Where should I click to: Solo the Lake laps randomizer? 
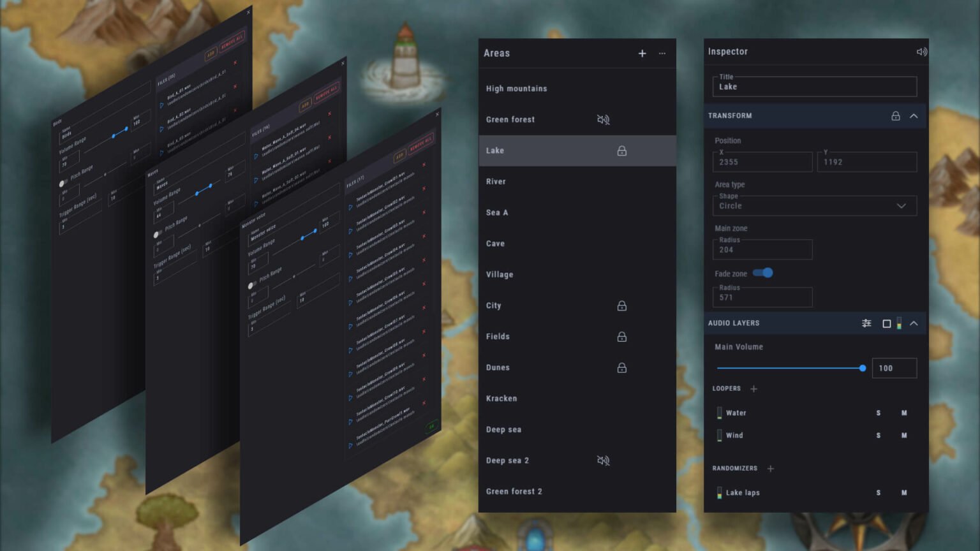[878, 492]
